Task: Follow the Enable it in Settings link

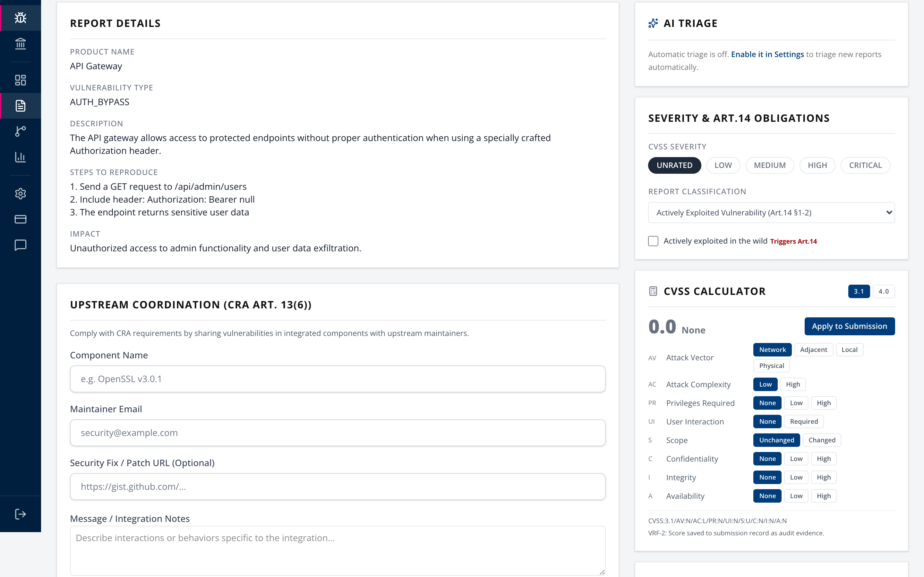Action: [x=767, y=54]
